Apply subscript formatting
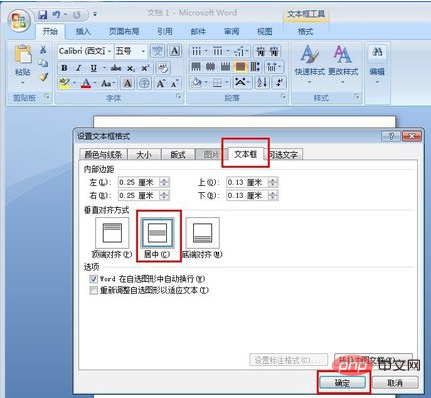431x398 pixels. click(131, 68)
